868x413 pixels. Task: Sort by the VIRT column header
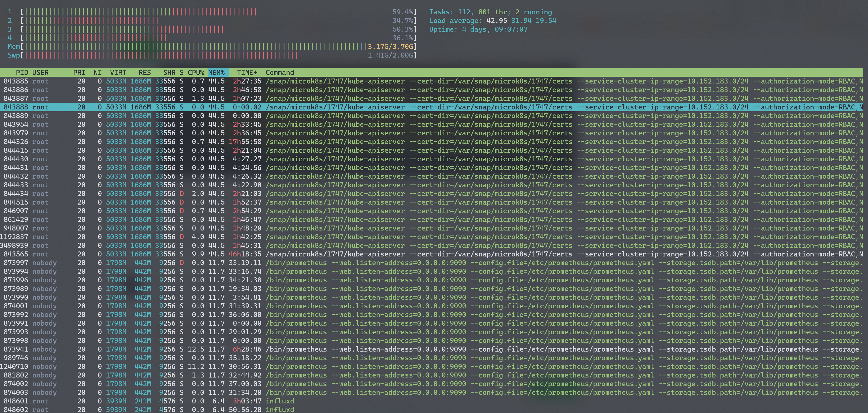[118, 73]
